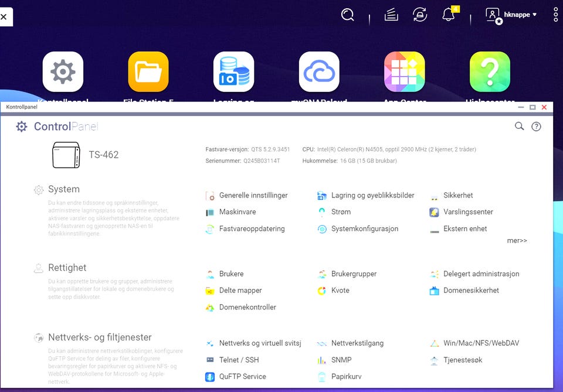563x392 pixels.
Task: Open Fastvareoppdatering
Action: (x=245, y=229)
